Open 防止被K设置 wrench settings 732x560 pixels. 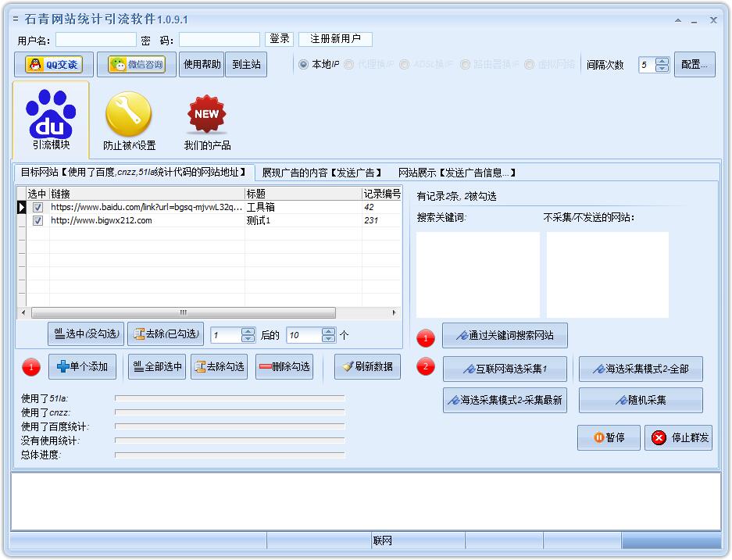tap(129, 119)
